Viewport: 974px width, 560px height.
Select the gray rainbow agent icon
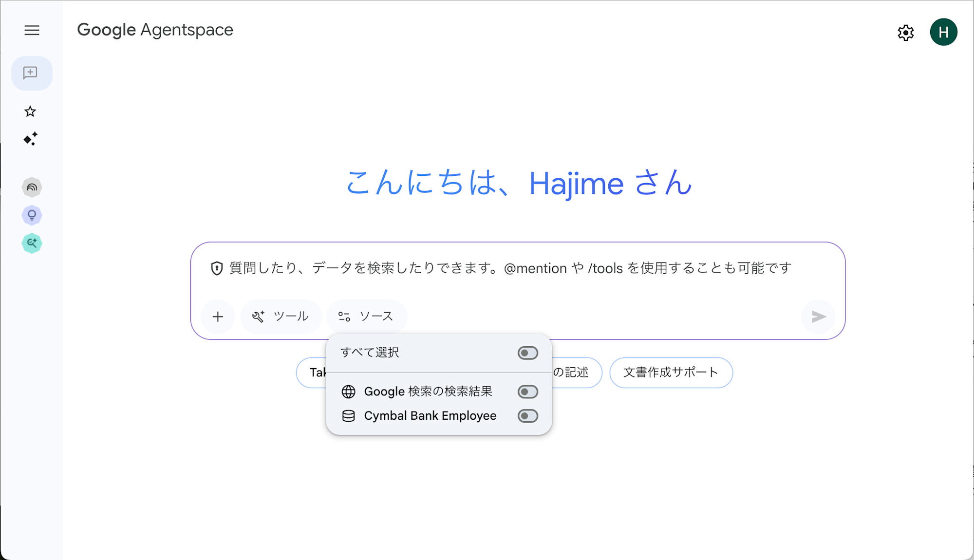pos(32,187)
